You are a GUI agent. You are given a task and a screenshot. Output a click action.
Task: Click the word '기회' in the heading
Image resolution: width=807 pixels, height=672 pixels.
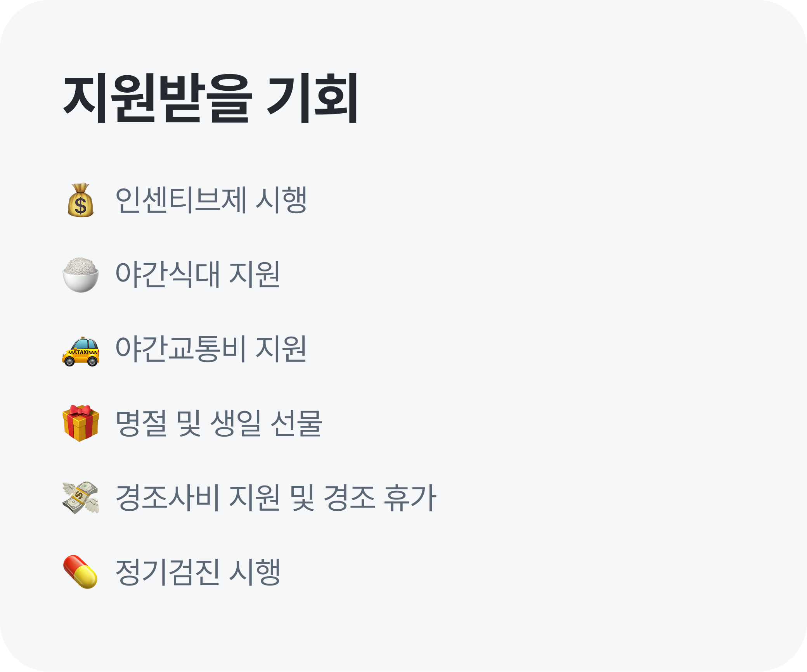click(313, 99)
